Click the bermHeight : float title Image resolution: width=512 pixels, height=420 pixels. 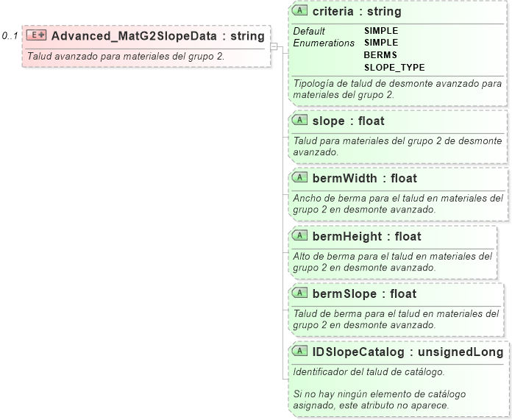tap(366, 236)
